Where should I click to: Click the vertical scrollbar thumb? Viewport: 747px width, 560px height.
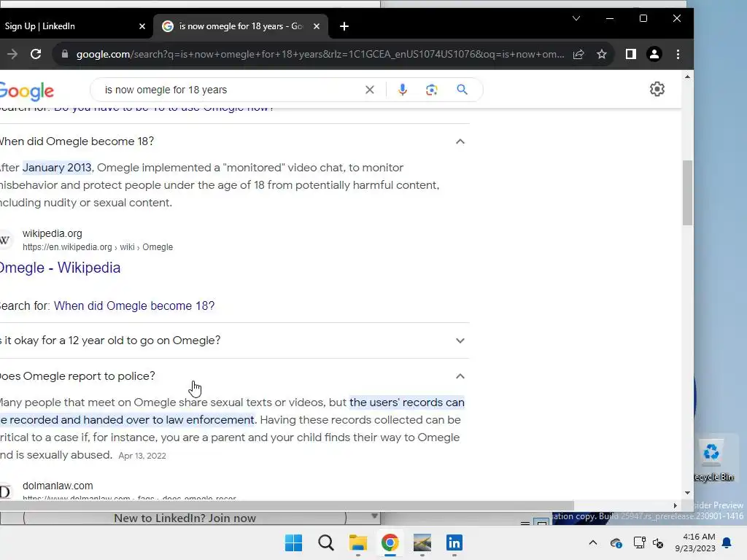pos(687,192)
